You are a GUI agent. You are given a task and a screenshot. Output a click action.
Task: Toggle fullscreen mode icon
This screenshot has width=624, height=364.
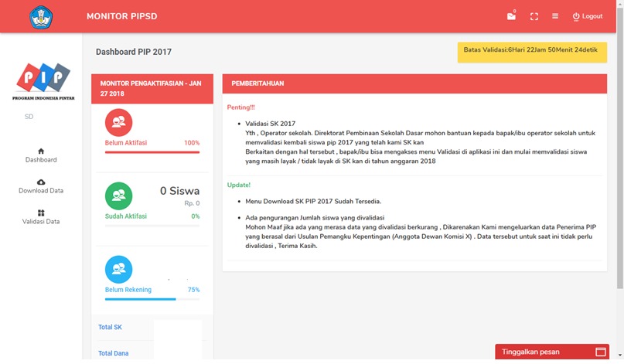point(534,16)
